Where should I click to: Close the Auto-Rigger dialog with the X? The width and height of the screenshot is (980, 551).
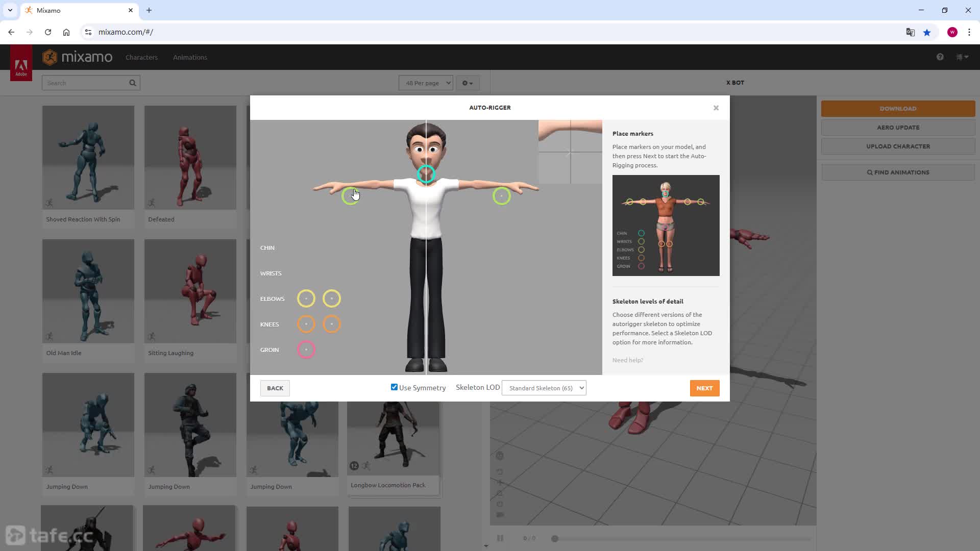tap(716, 108)
